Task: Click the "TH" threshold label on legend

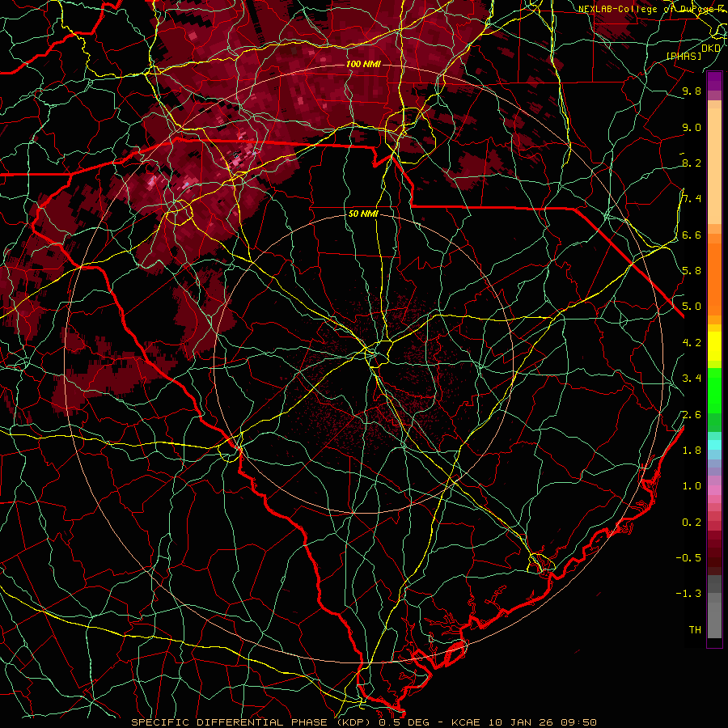Action: (x=695, y=629)
